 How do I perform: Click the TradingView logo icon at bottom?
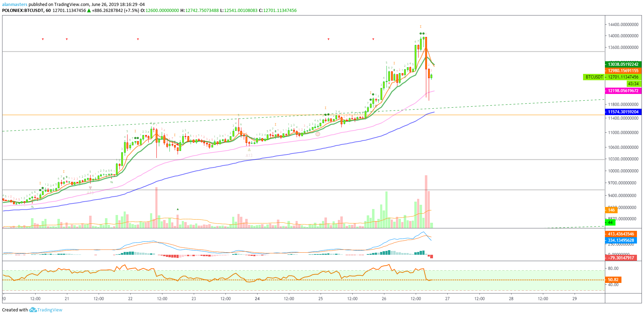33,310
